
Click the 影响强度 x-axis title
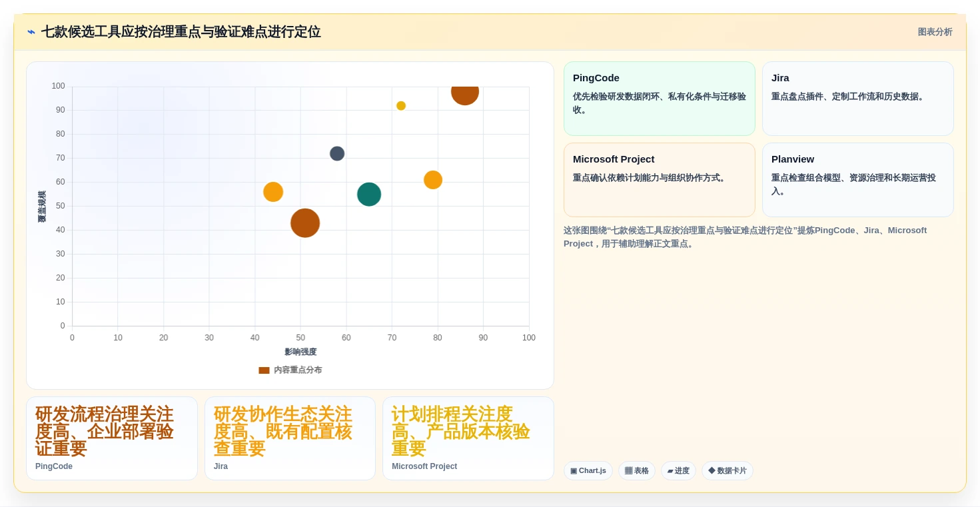pyautogui.click(x=300, y=352)
